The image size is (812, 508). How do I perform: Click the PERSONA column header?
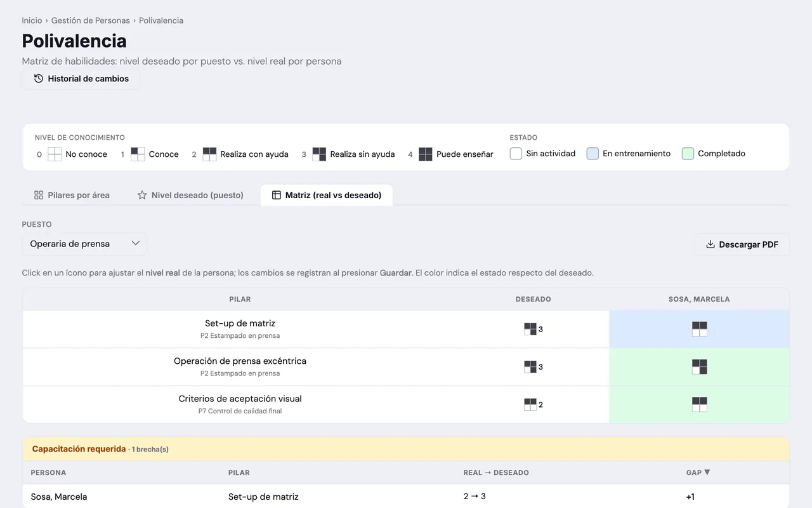(x=48, y=472)
